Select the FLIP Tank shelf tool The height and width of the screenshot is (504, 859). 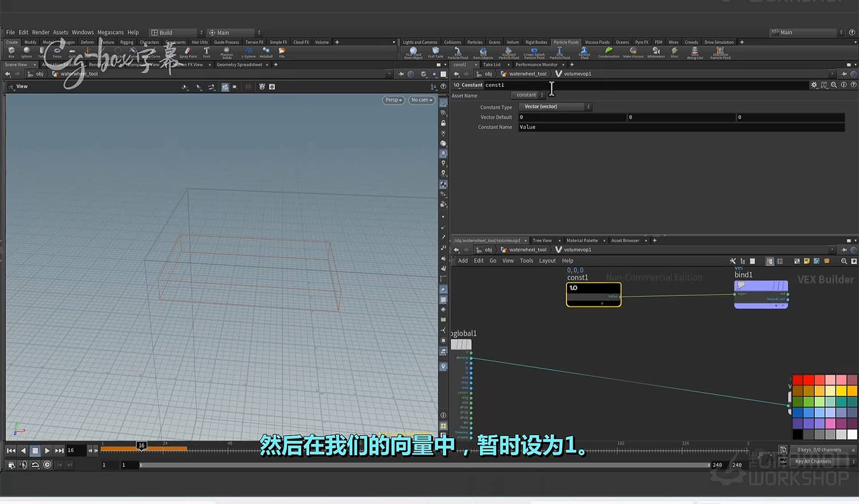(x=435, y=53)
